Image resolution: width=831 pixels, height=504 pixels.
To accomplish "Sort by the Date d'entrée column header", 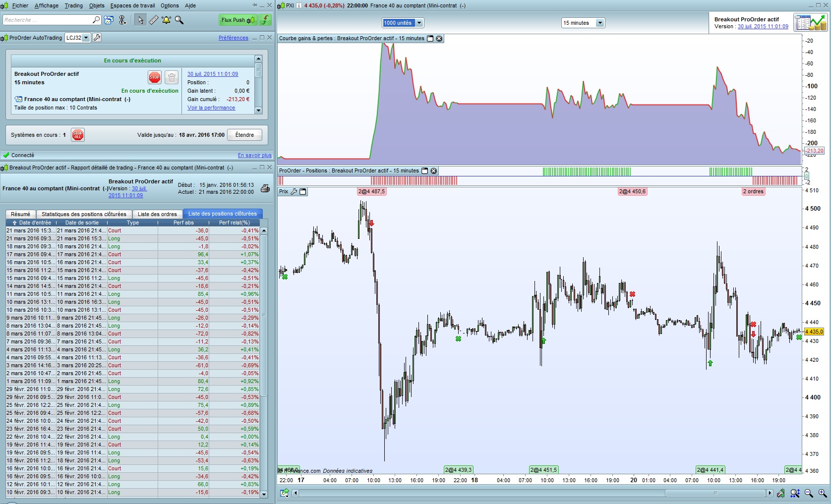I will tap(32, 223).
